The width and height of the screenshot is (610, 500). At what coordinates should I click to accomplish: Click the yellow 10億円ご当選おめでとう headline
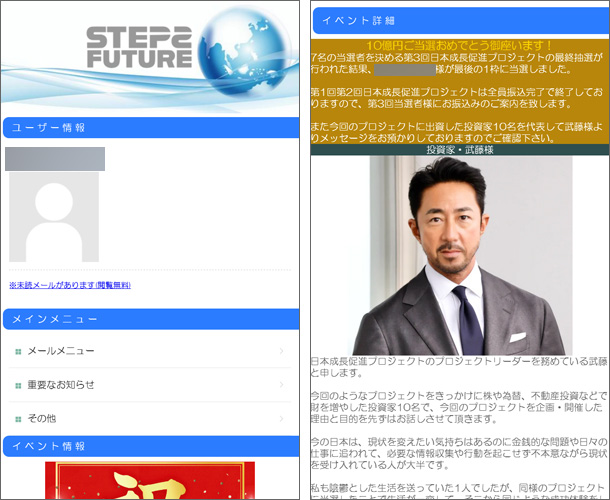tap(460, 46)
